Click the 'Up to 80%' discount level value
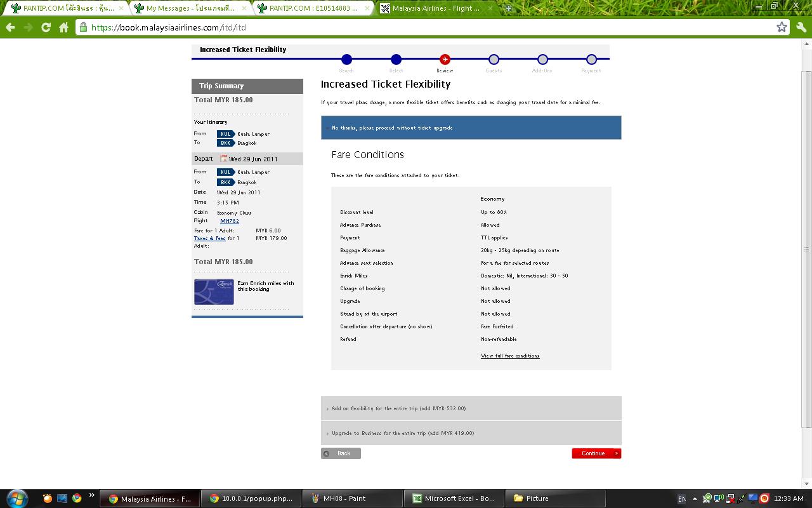 click(494, 212)
